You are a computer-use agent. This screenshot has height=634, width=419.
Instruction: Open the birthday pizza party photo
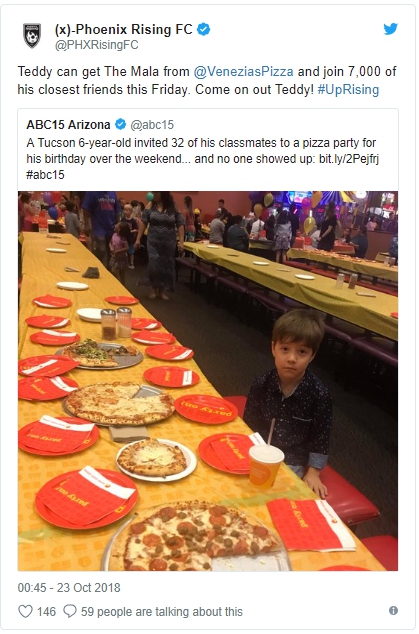pyautogui.click(x=208, y=381)
